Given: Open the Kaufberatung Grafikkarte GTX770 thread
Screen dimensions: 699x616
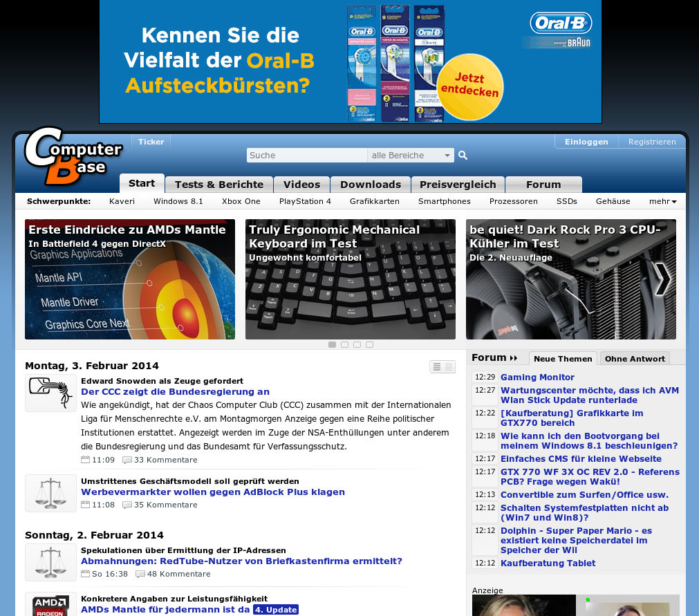Looking at the screenshot, I should click(572, 418).
